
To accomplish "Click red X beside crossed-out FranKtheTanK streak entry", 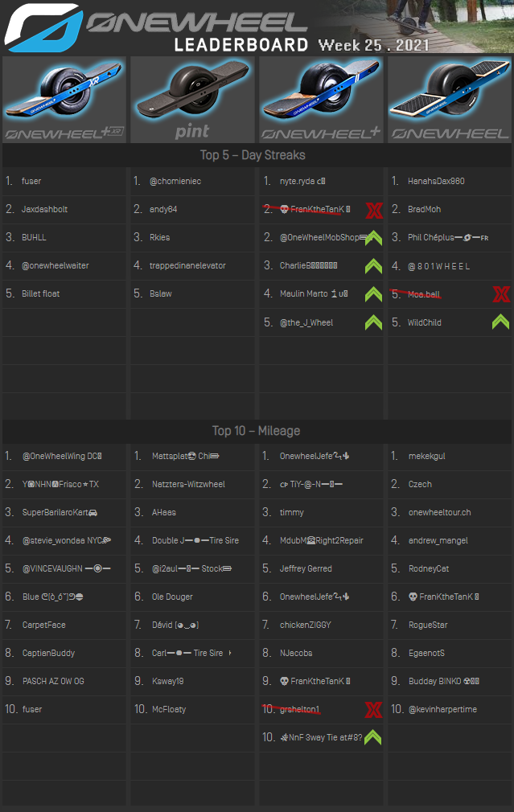I will click(372, 211).
